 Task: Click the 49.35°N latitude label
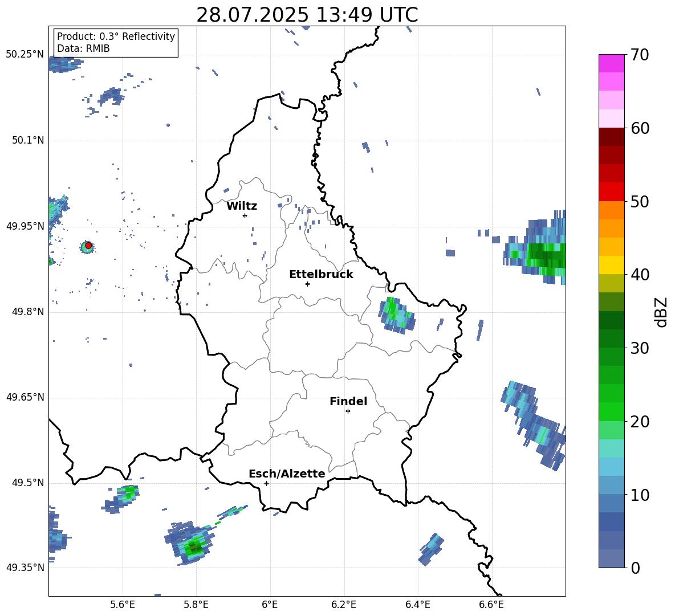25,568
